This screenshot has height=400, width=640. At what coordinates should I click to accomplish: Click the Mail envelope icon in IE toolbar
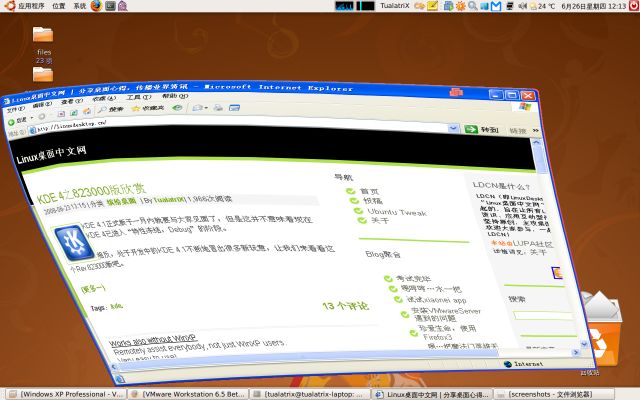click(198, 107)
